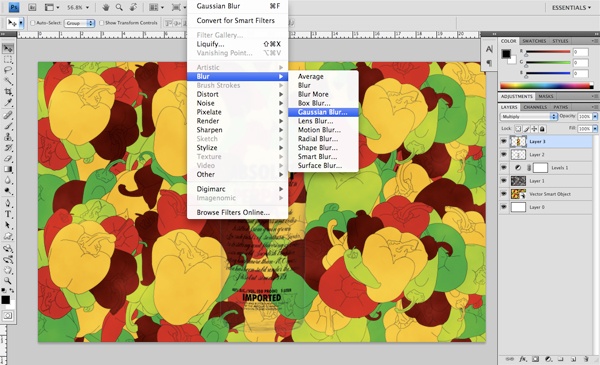This screenshot has height=365, width=600.
Task: Click the color spectrum ramp
Action: coord(546,86)
